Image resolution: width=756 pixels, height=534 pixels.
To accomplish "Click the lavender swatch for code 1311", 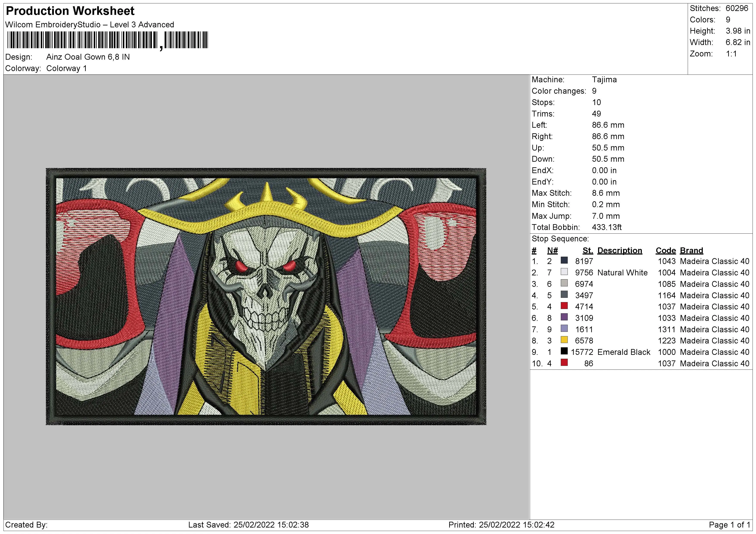I will (x=564, y=329).
